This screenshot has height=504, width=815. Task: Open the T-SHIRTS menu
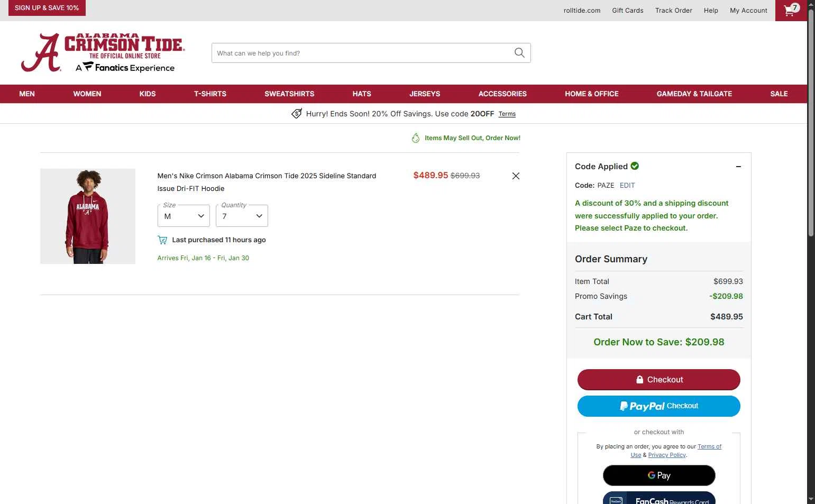[x=210, y=94]
